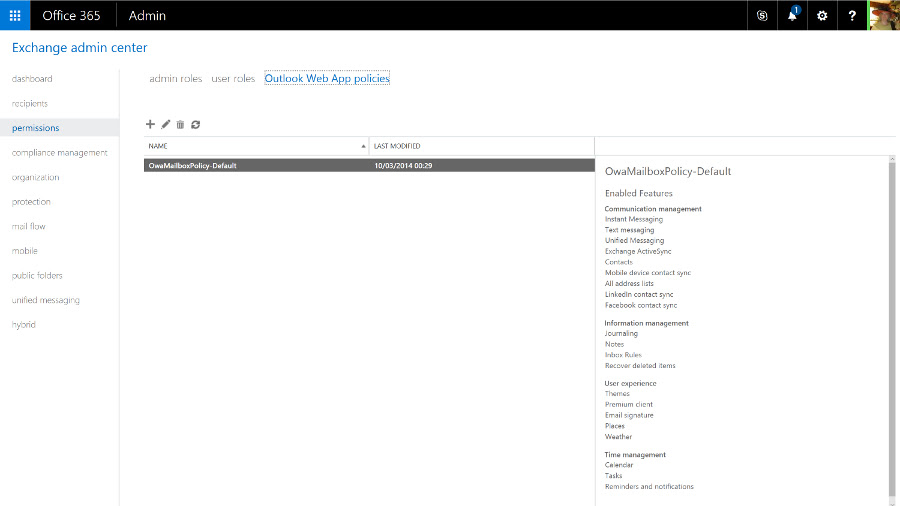This screenshot has width=900, height=506.
Task: Click Exchange admin center title
Action: (80, 48)
